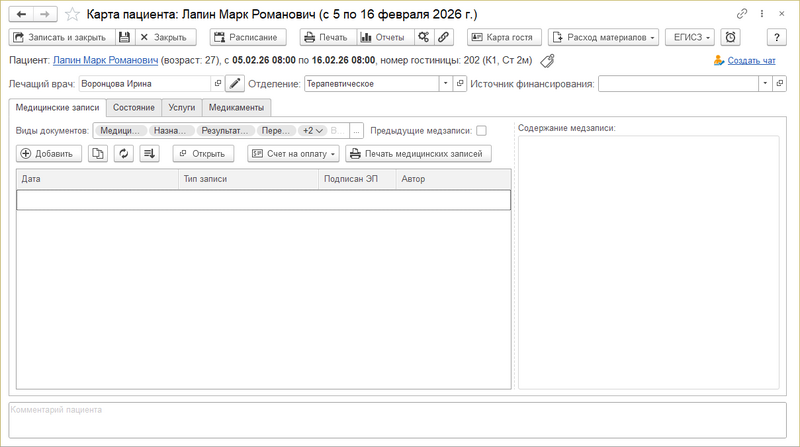Viewport: 800px width, 447px height.
Task: Select the empty first row in records table
Action: 263,200
